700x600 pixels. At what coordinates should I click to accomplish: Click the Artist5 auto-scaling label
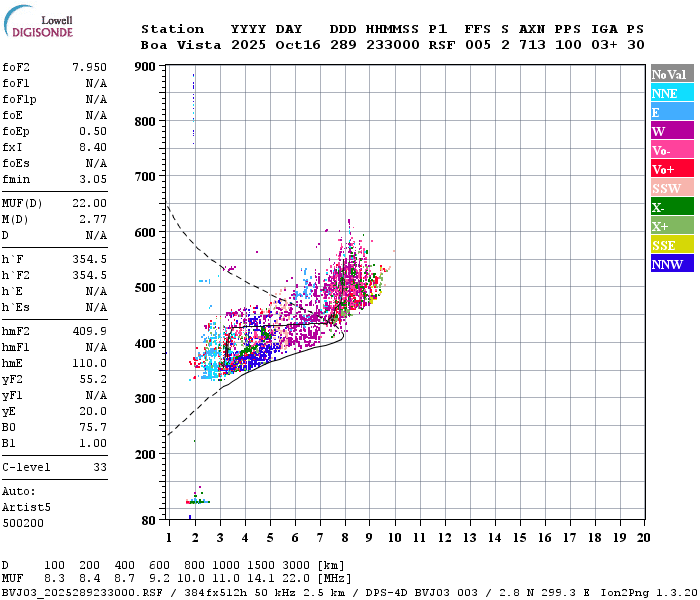(26, 508)
